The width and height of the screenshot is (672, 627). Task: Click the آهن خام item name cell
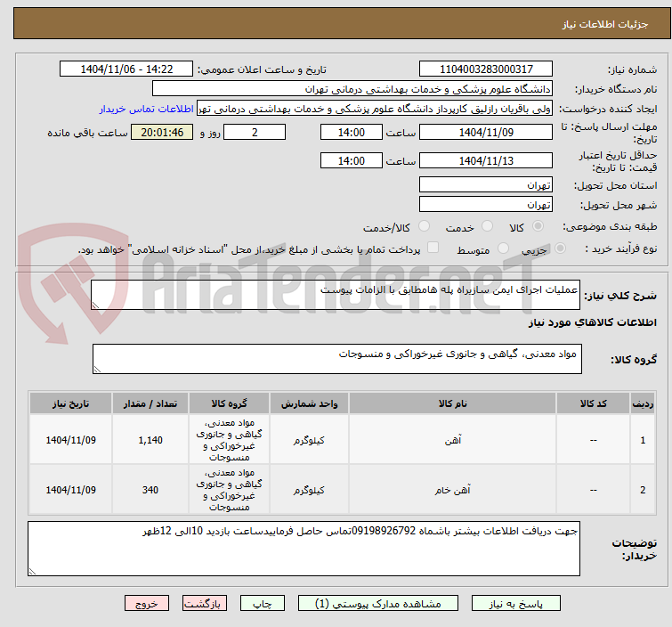point(452,489)
